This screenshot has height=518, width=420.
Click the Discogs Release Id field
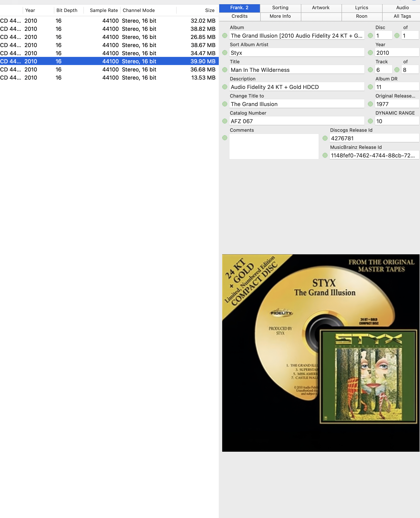pos(374,138)
